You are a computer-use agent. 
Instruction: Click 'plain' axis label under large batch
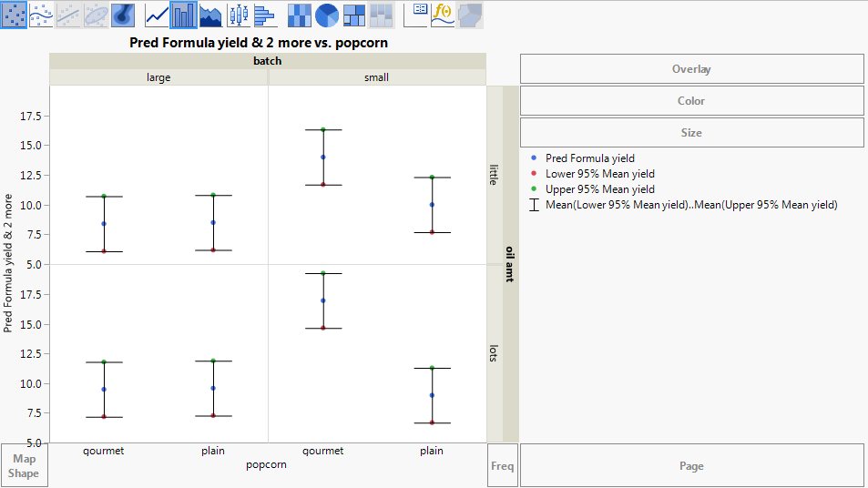tap(213, 451)
